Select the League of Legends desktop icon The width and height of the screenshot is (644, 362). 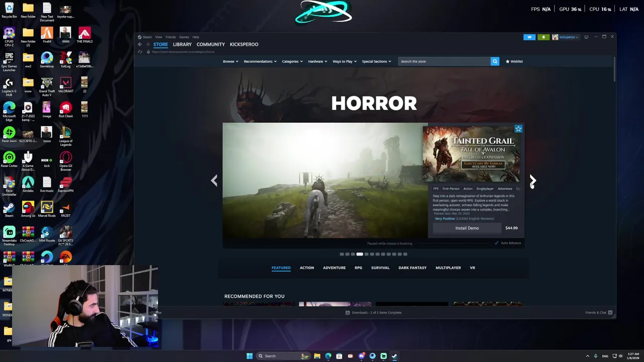(65, 136)
